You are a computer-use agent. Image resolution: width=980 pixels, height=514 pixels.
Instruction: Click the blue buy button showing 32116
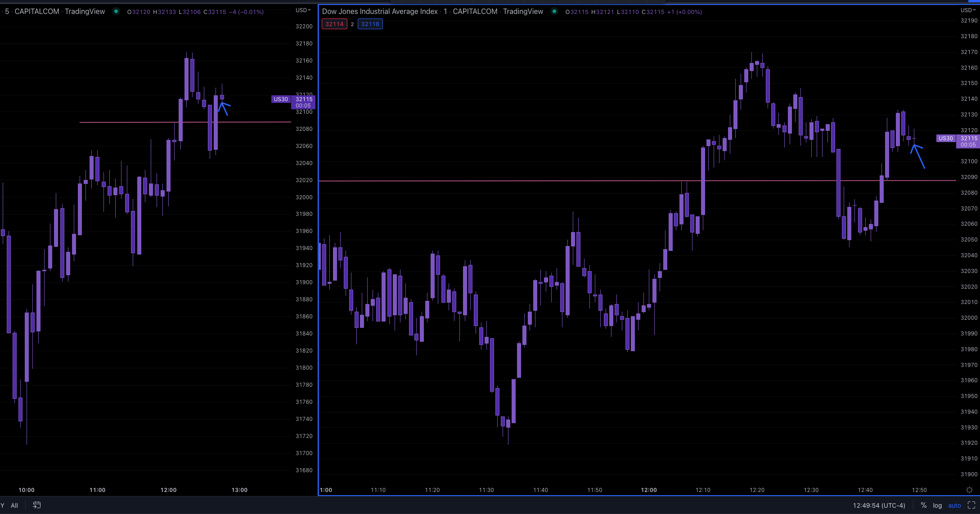pos(370,24)
